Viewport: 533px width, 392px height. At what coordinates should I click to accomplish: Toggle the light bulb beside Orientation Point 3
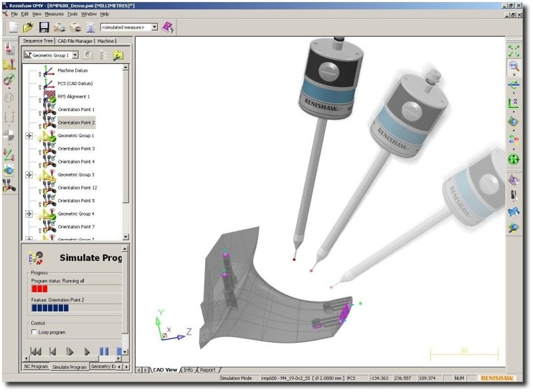40,152
